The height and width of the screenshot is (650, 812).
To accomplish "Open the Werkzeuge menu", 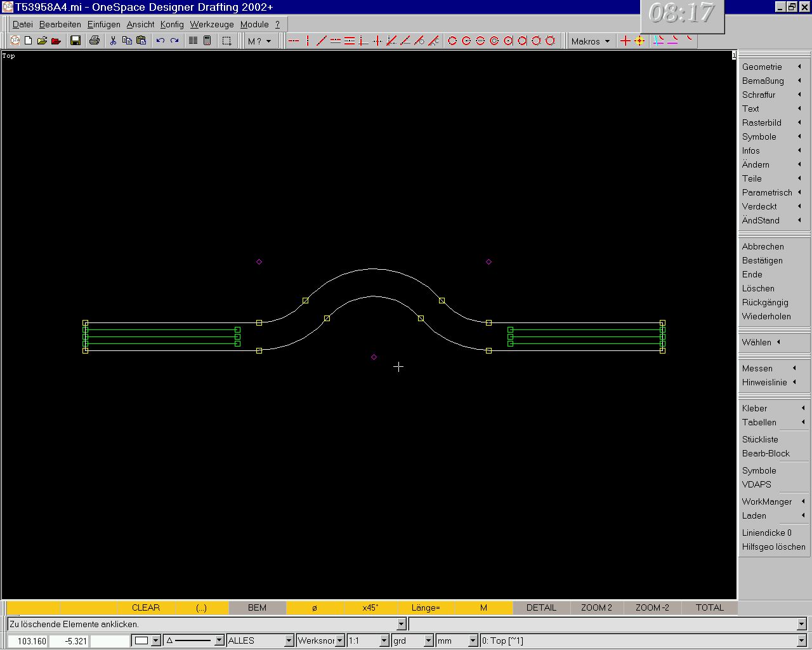I will [x=212, y=24].
